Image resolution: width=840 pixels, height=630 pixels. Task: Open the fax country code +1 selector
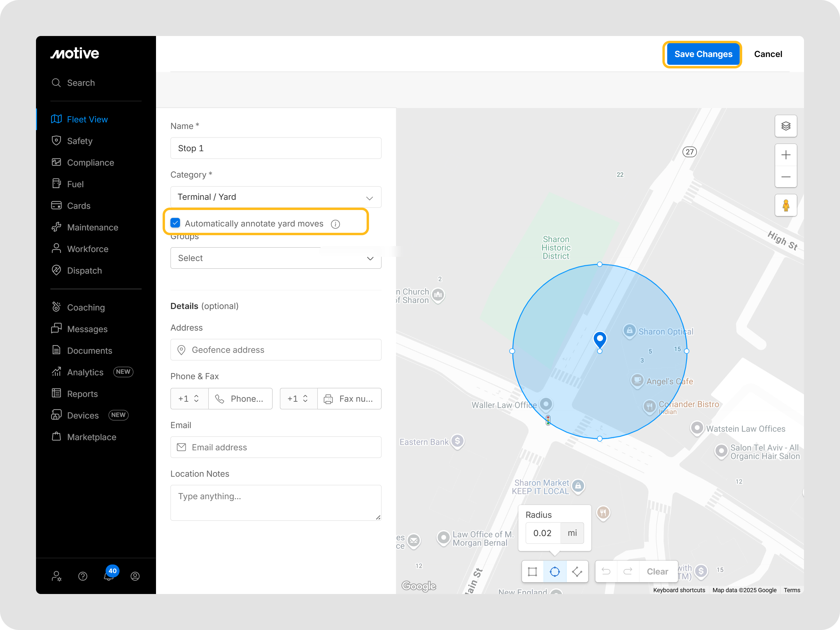(298, 399)
